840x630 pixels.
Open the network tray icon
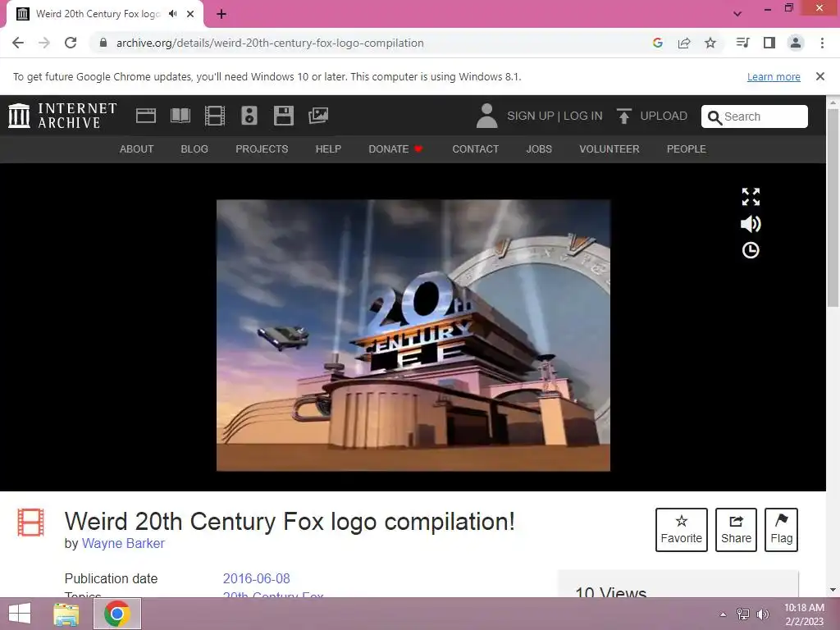click(743, 614)
